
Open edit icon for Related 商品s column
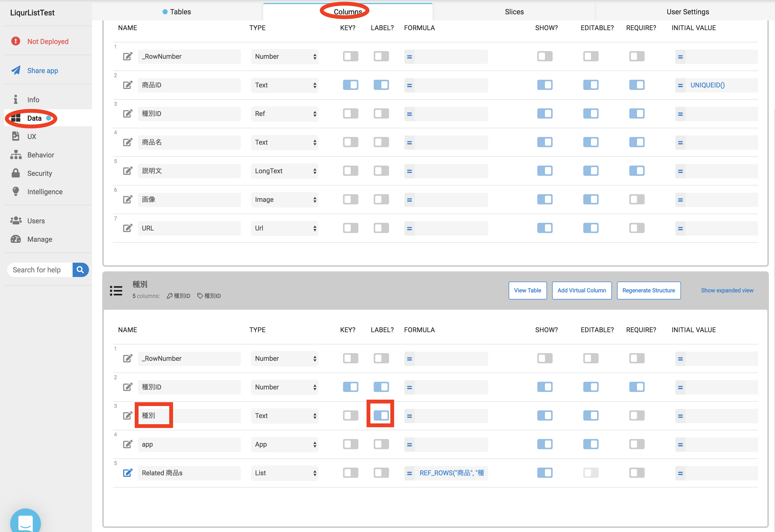(128, 473)
